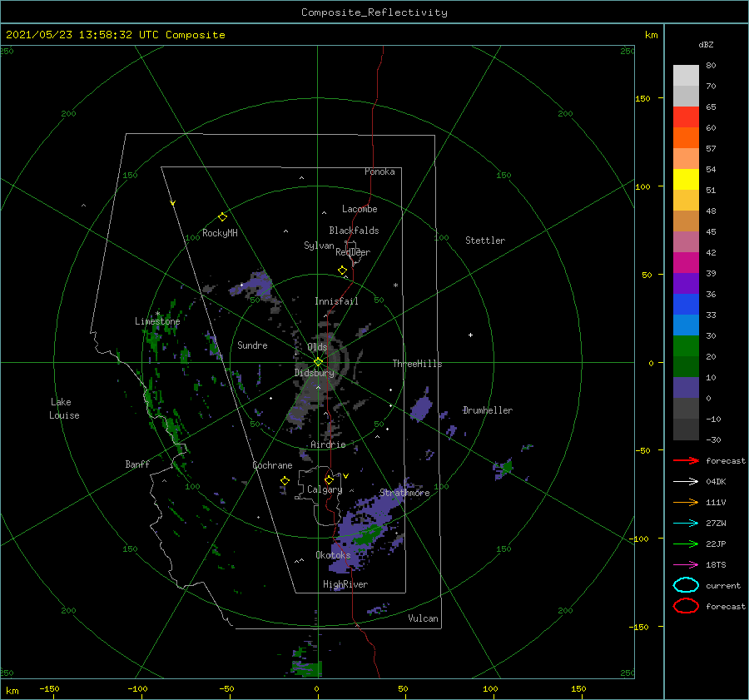
Task: Select the magenta 18TS arrow legend entry
Action: [686, 565]
